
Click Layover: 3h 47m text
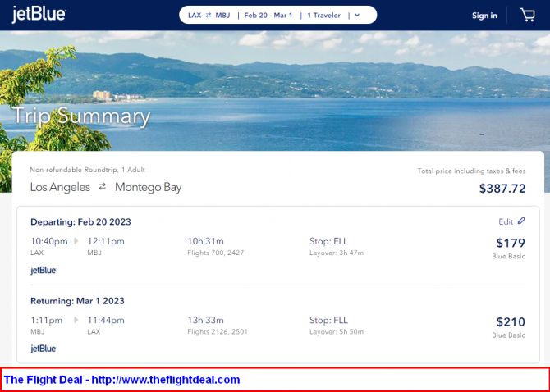(x=337, y=253)
